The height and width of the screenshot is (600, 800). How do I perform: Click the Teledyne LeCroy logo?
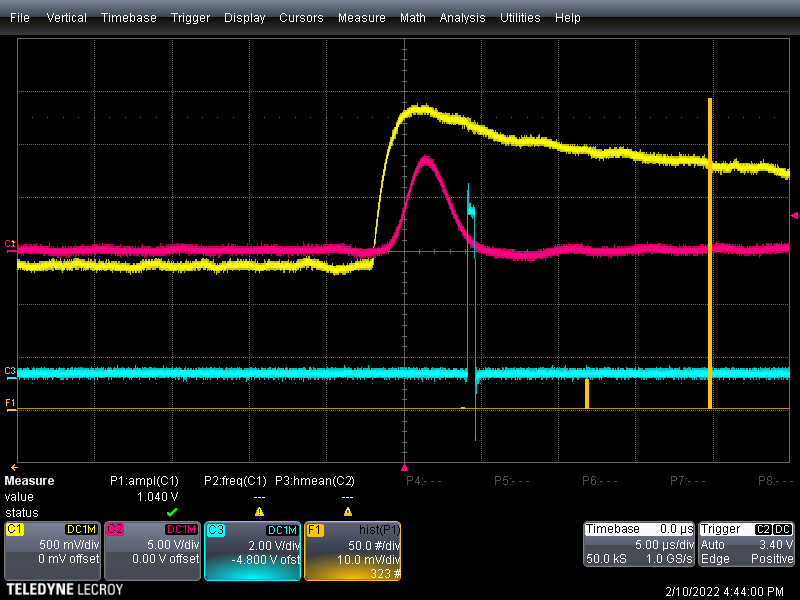[65, 589]
